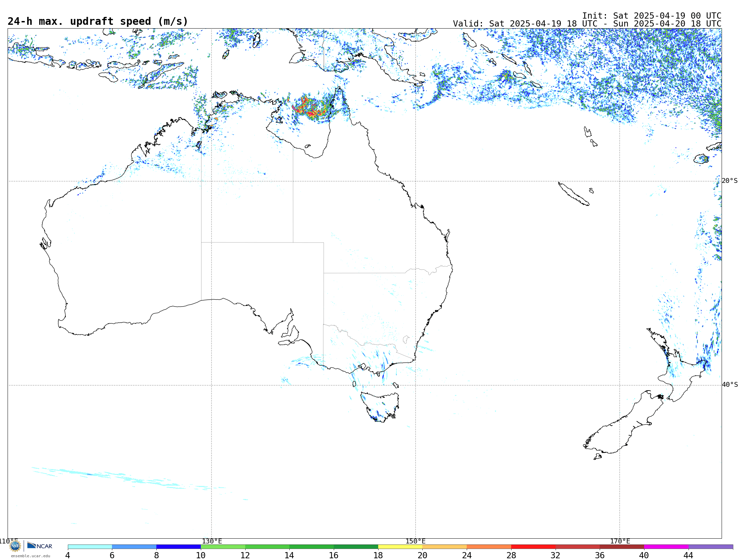
Task: Click the '20°S' latitude label
Action: point(730,181)
